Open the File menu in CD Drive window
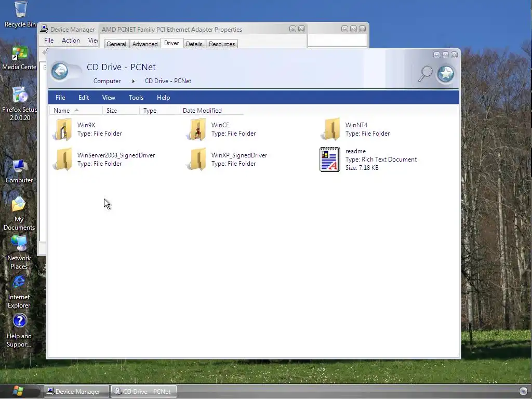 point(60,98)
